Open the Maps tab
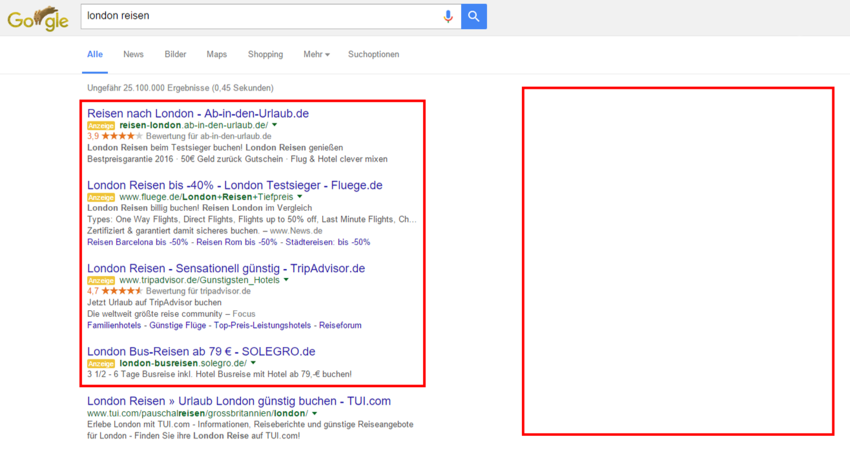The width and height of the screenshot is (850, 450). point(216,54)
